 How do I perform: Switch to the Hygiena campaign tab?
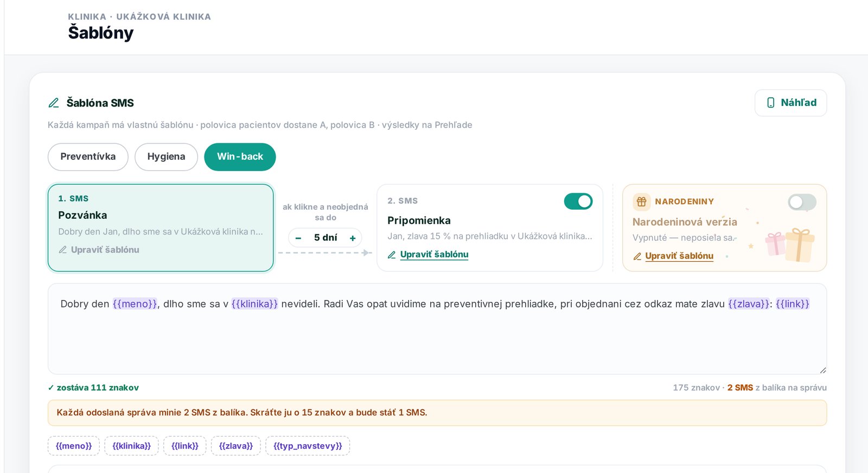point(166,157)
